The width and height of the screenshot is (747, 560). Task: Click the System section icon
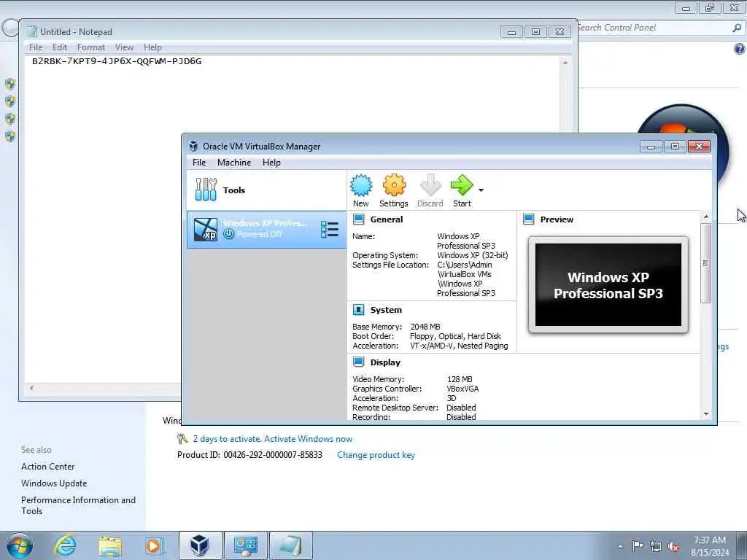(358, 309)
